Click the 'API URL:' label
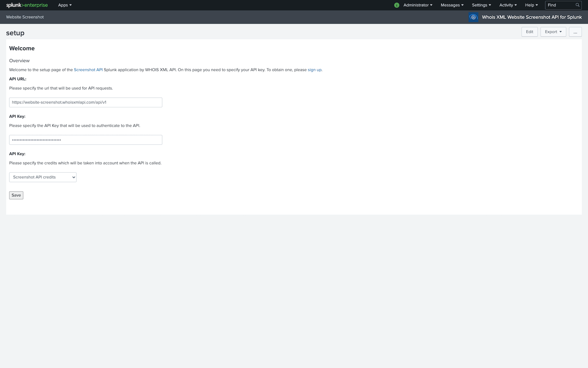Image resolution: width=588 pixels, height=368 pixels. pos(18,79)
